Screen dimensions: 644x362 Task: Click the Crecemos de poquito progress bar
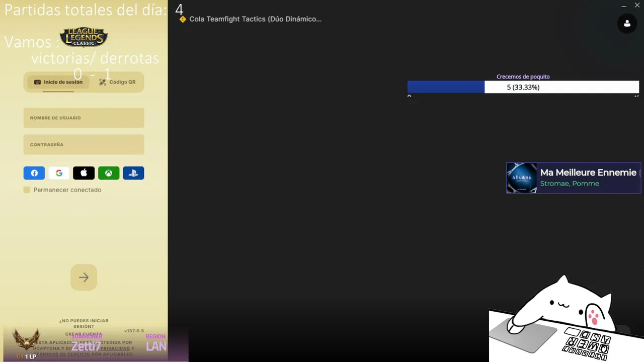(523, 87)
